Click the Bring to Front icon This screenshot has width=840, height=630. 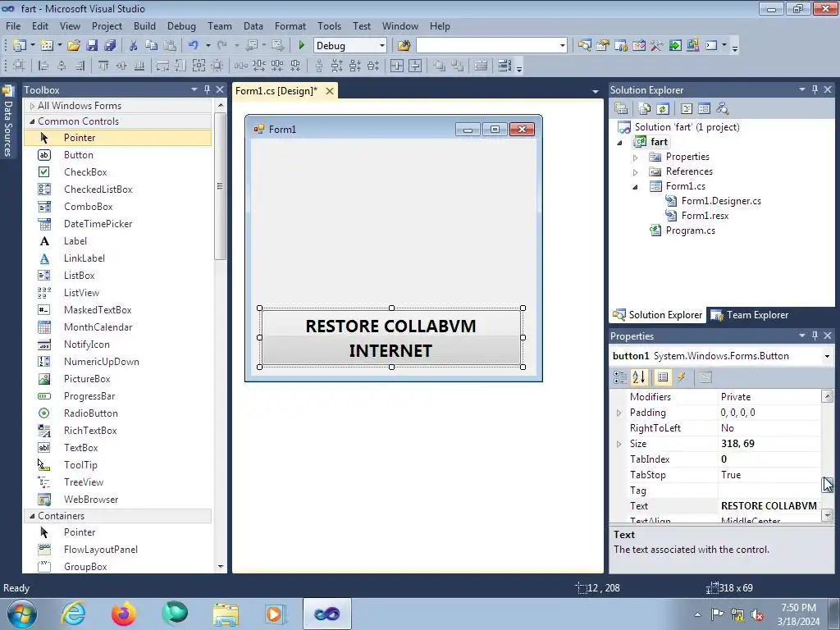coord(440,66)
